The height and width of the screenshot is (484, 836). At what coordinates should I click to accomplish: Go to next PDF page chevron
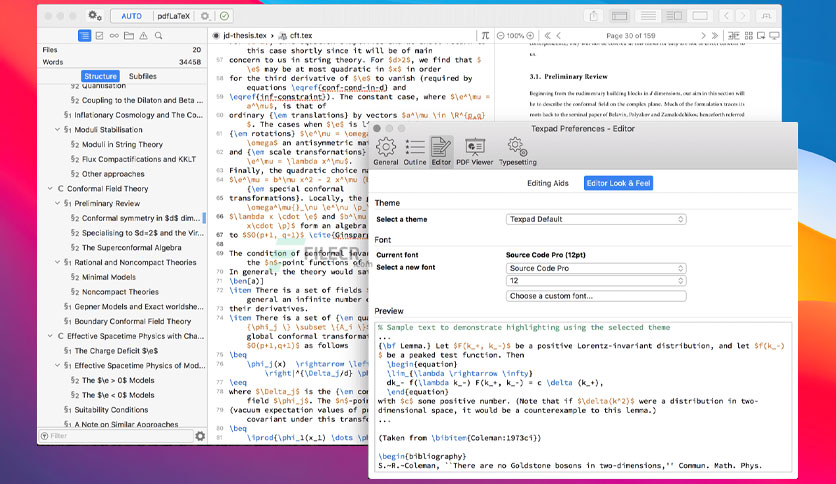703,36
